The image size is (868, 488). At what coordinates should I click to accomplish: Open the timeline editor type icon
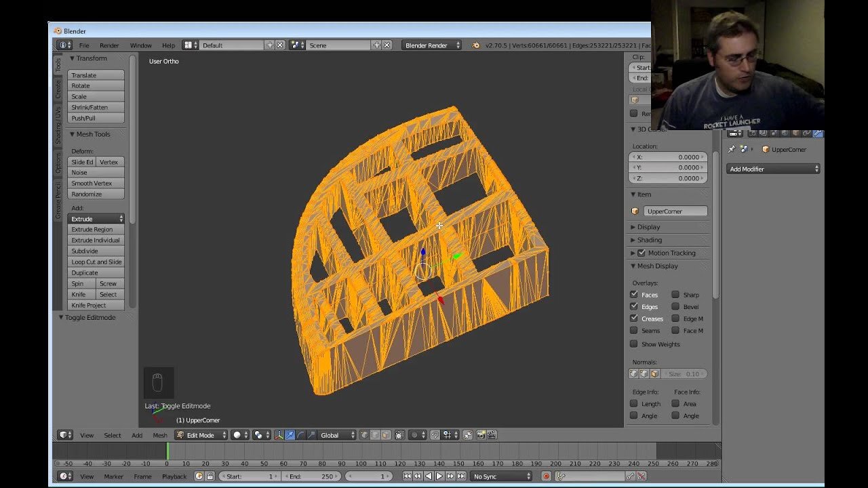(x=65, y=476)
